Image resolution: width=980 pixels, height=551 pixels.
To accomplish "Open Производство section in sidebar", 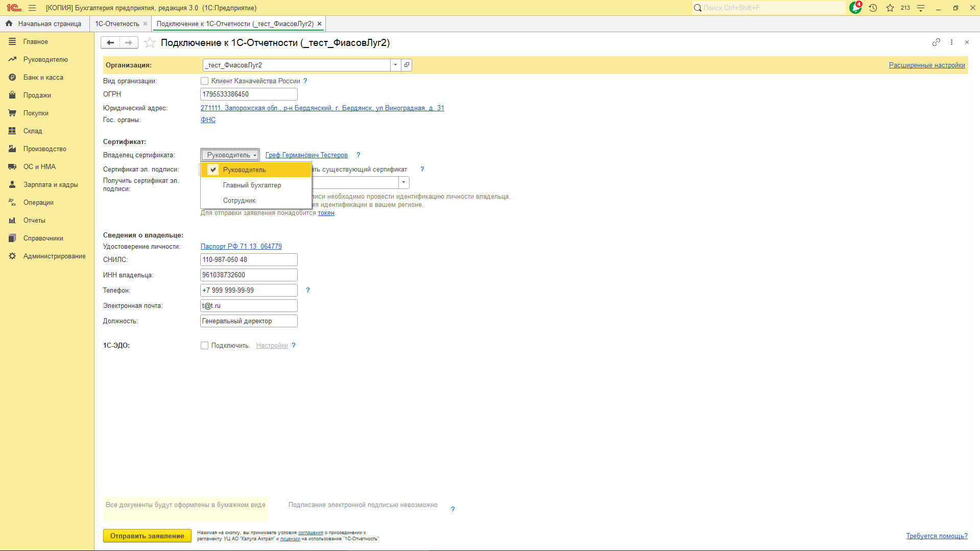I will point(47,149).
